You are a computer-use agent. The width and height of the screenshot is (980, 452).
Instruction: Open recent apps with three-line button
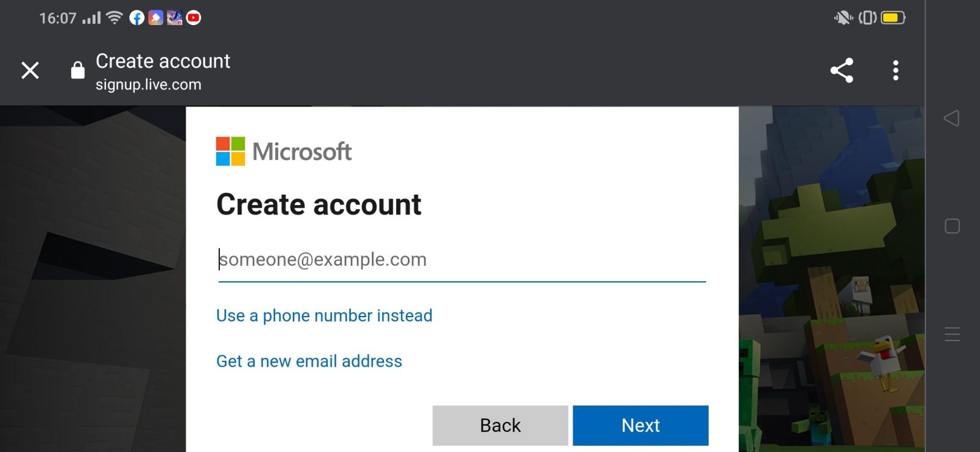click(952, 334)
